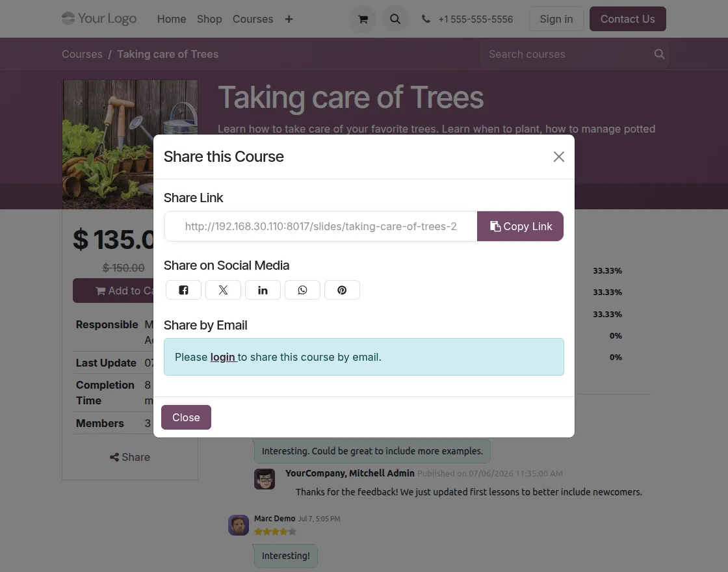Share the course on WhatsApp
This screenshot has height=572, width=728.
click(302, 290)
